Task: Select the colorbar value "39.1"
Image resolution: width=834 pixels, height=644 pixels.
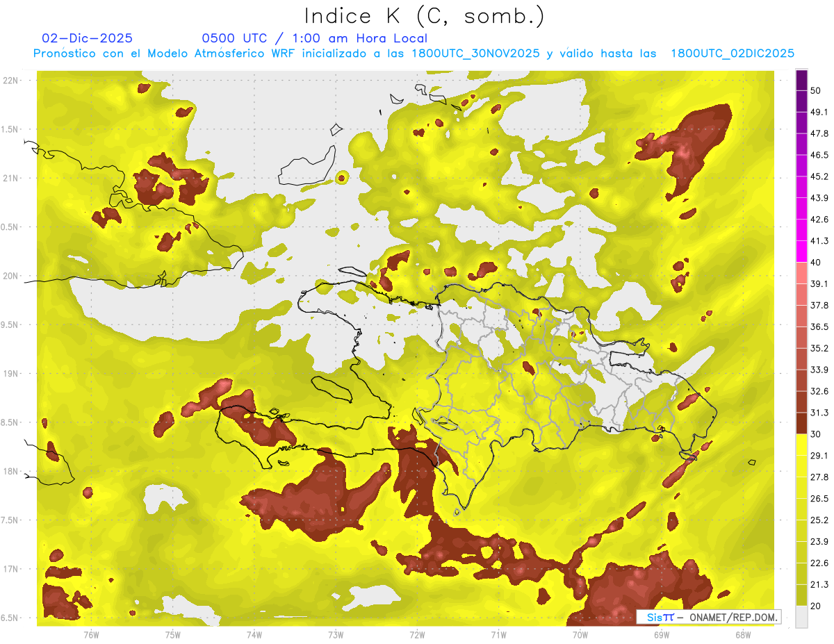Action: coord(819,283)
